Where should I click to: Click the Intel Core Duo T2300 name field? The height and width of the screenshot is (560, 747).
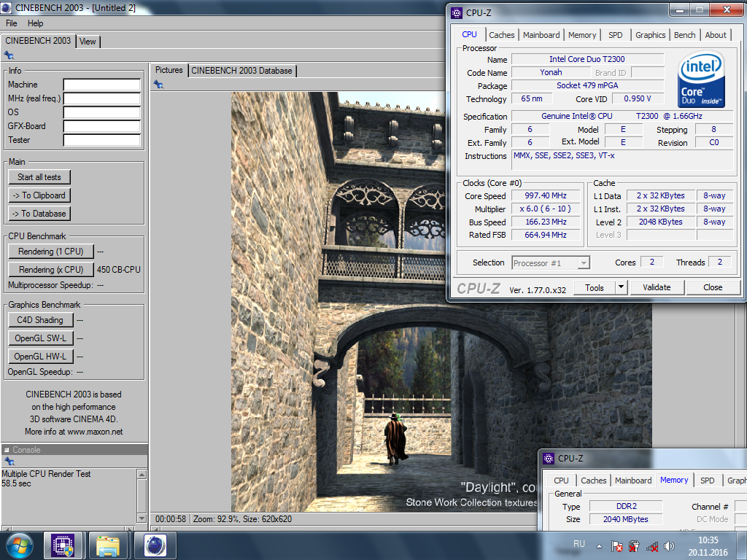587,59
